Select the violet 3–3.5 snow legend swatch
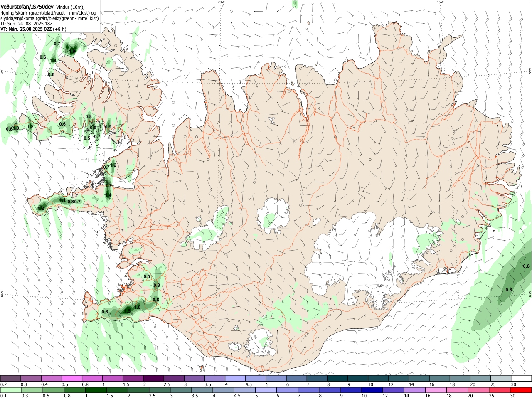The image size is (532, 399). coord(194,378)
